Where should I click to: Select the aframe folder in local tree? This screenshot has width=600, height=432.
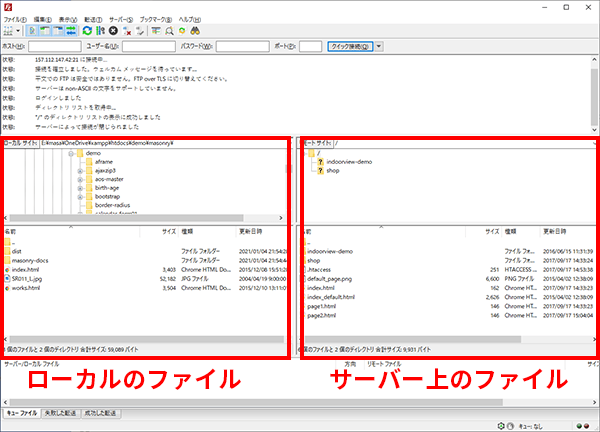coord(104,162)
